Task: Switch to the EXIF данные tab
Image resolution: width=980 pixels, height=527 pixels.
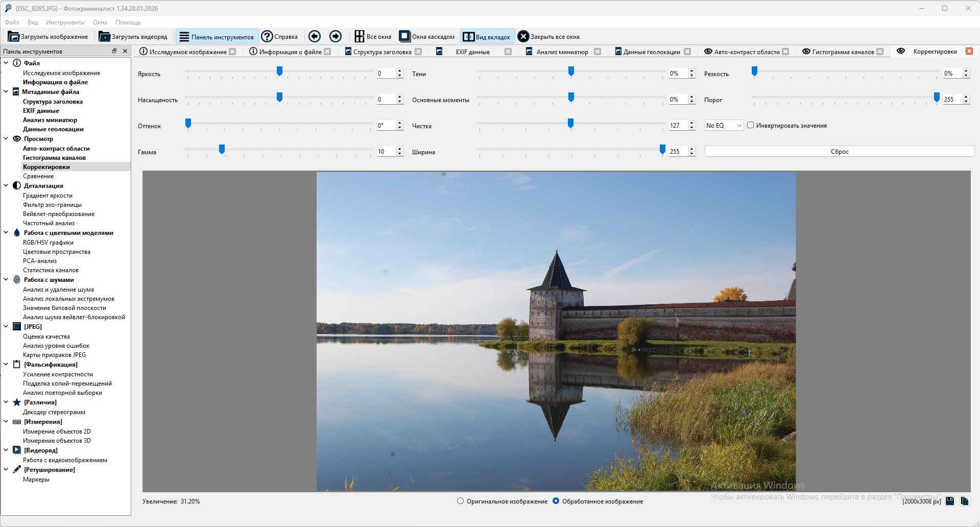Action: 472,52
